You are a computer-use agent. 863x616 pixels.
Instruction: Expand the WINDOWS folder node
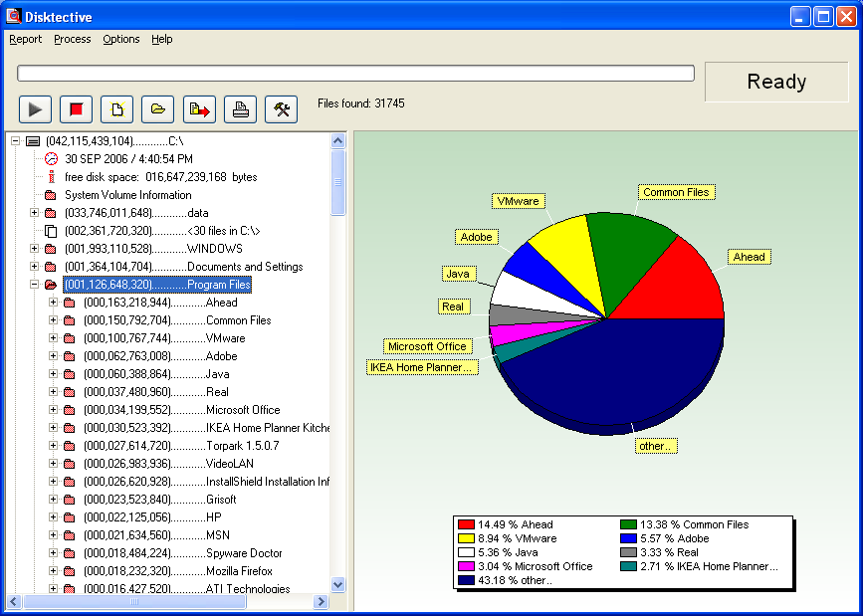[x=34, y=248]
